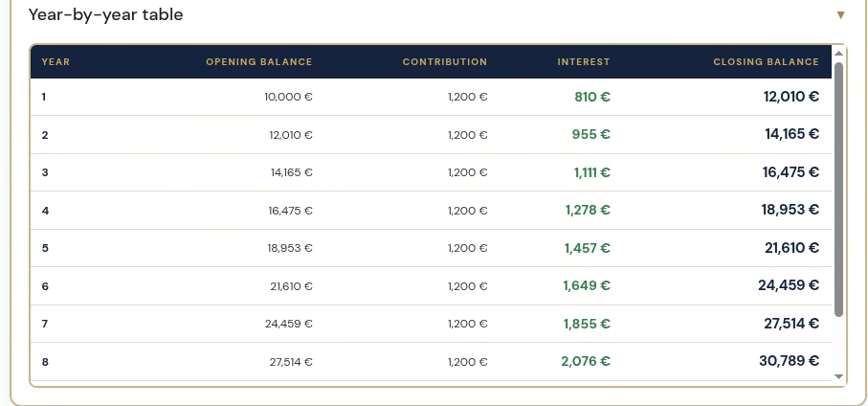Click the 21,610 € closing balance in year 5
Screen dimensions: 868x406
(792, 248)
